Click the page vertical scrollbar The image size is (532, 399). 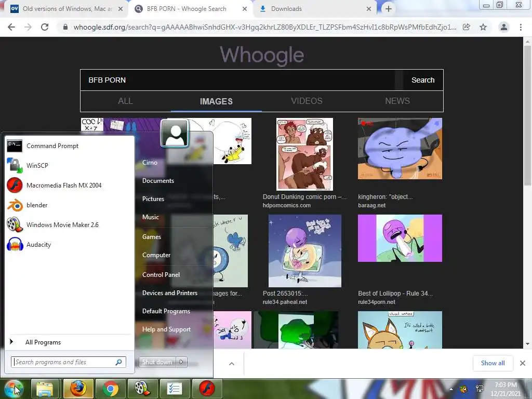pos(527,115)
